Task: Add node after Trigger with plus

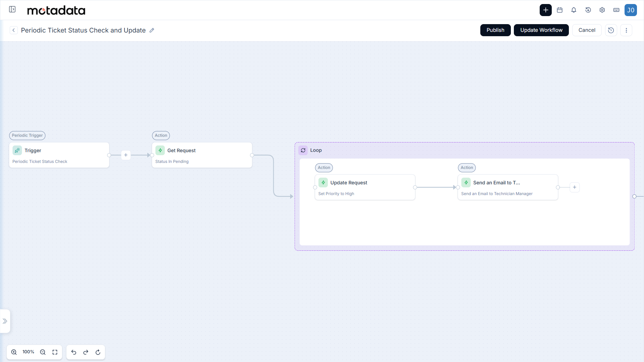Action: click(x=126, y=155)
